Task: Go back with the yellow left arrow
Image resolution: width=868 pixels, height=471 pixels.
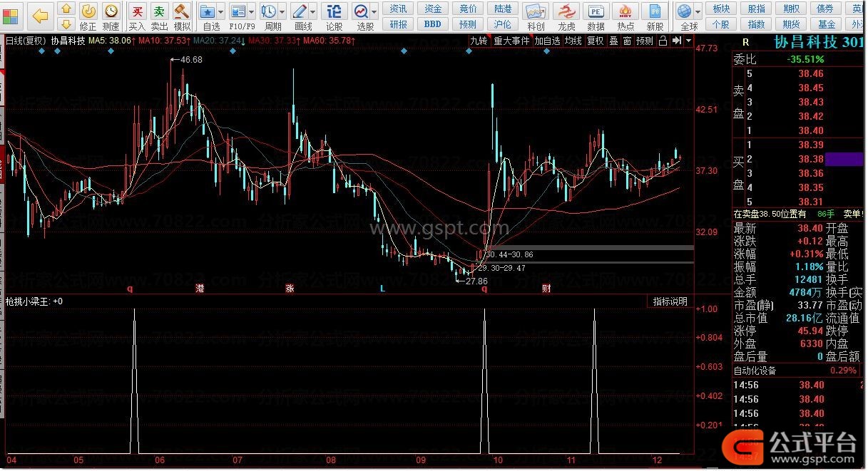Action: point(41,15)
